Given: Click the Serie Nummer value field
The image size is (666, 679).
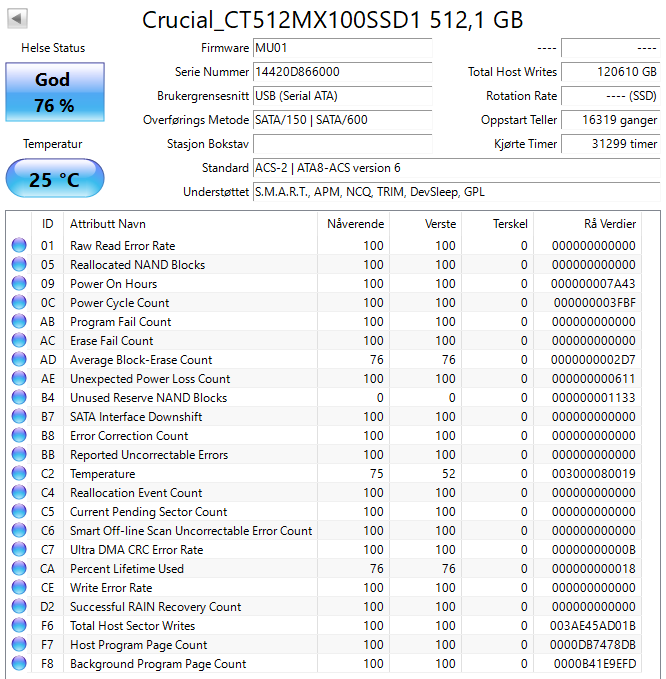Looking at the screenshot, I should [341, 72].
